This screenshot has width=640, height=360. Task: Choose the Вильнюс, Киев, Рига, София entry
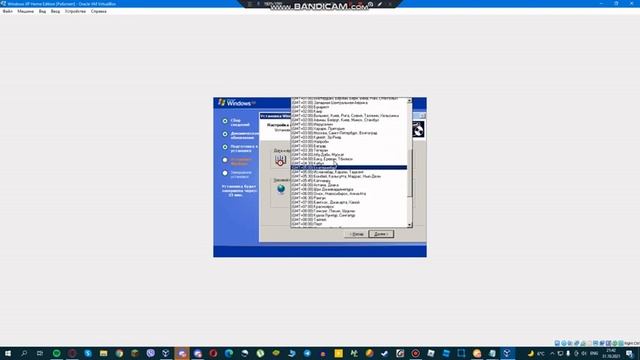(349, 116)
